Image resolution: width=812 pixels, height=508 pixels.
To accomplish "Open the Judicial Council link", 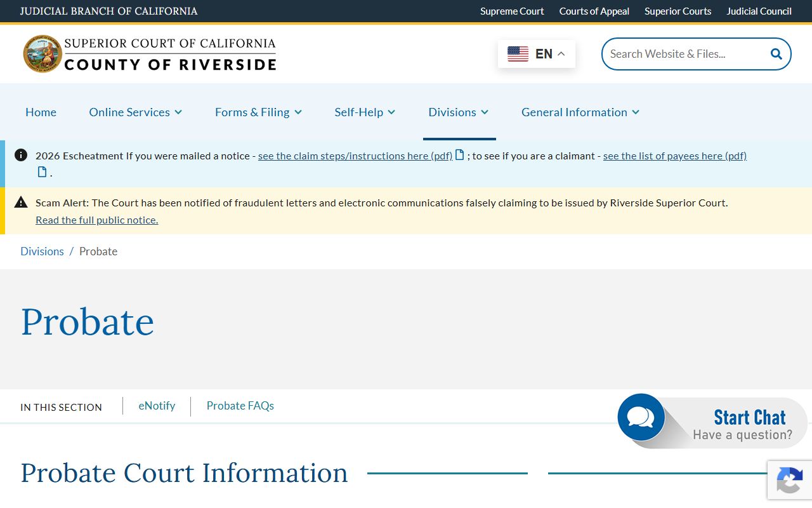I will 759,11.
